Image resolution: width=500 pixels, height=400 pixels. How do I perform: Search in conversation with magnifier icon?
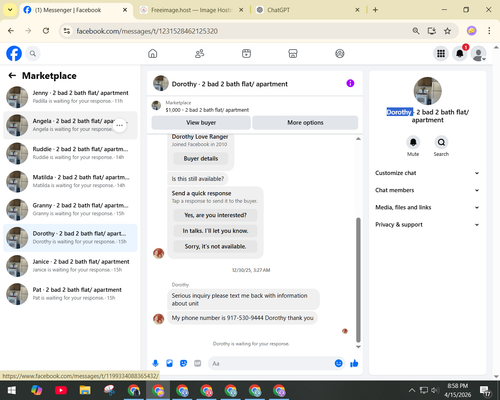point(441,142)
